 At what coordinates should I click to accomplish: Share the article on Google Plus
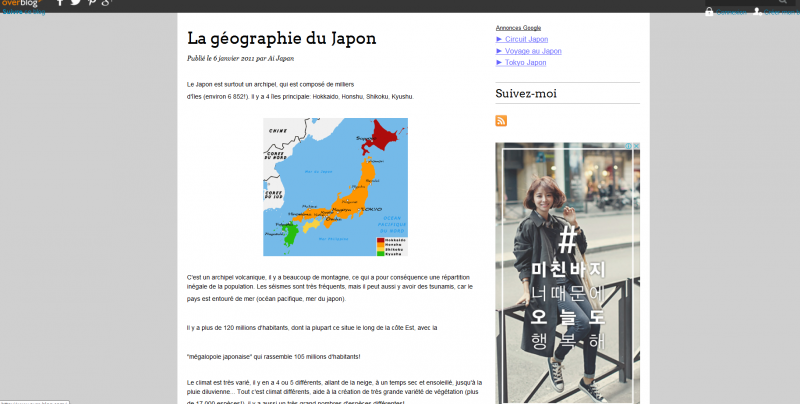click(x=106, y=3)
